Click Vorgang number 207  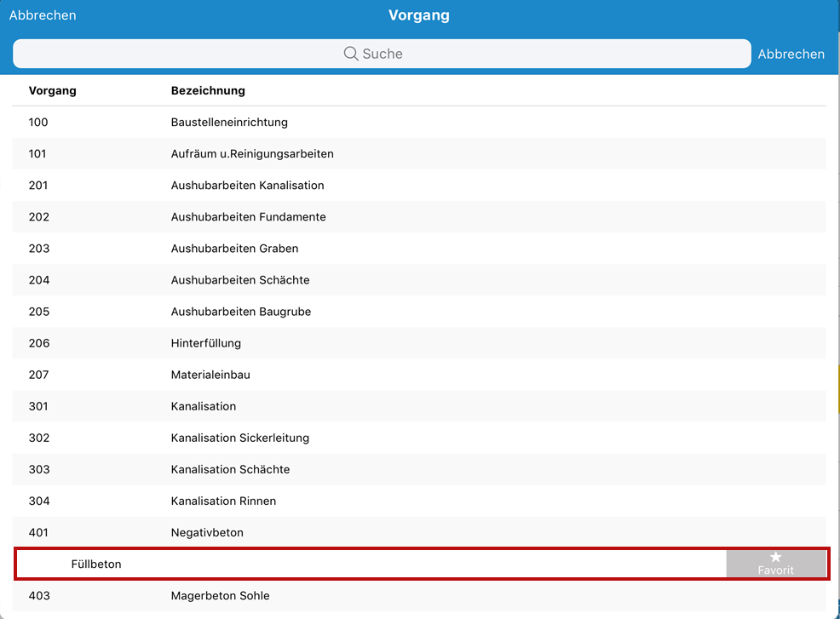(x=38, y=375)
